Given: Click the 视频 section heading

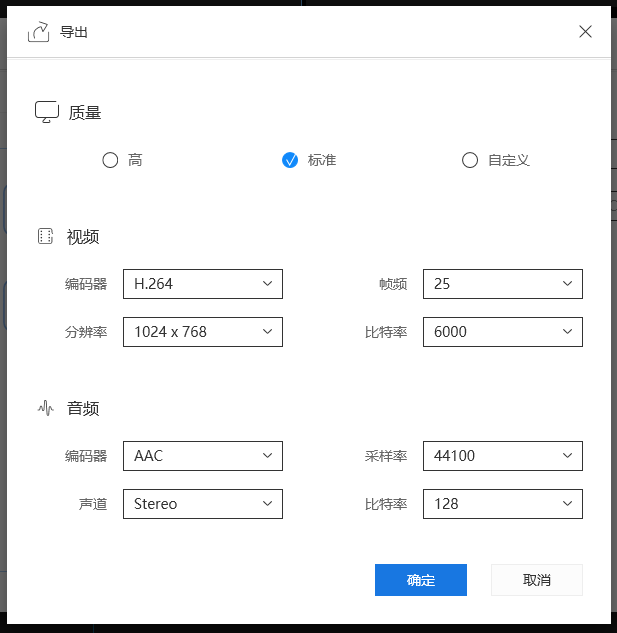Looking at the screenshot, I should pos(83,237).
